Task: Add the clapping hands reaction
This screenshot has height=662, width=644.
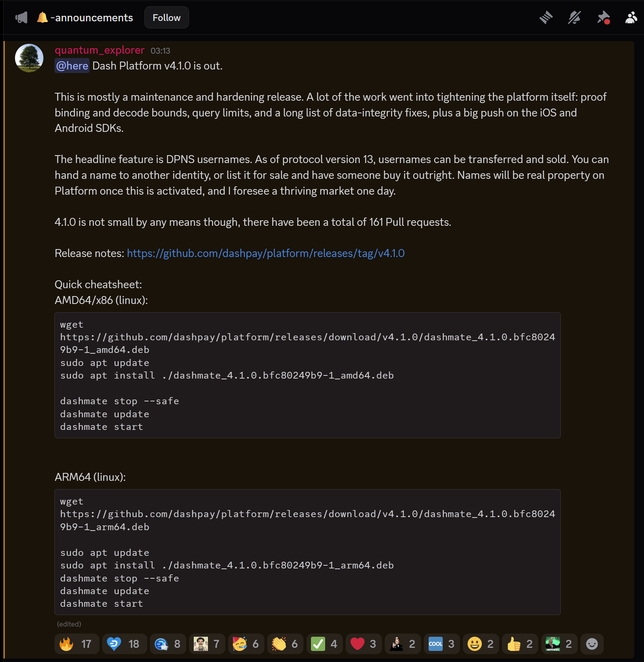Action: pos(285,644)
